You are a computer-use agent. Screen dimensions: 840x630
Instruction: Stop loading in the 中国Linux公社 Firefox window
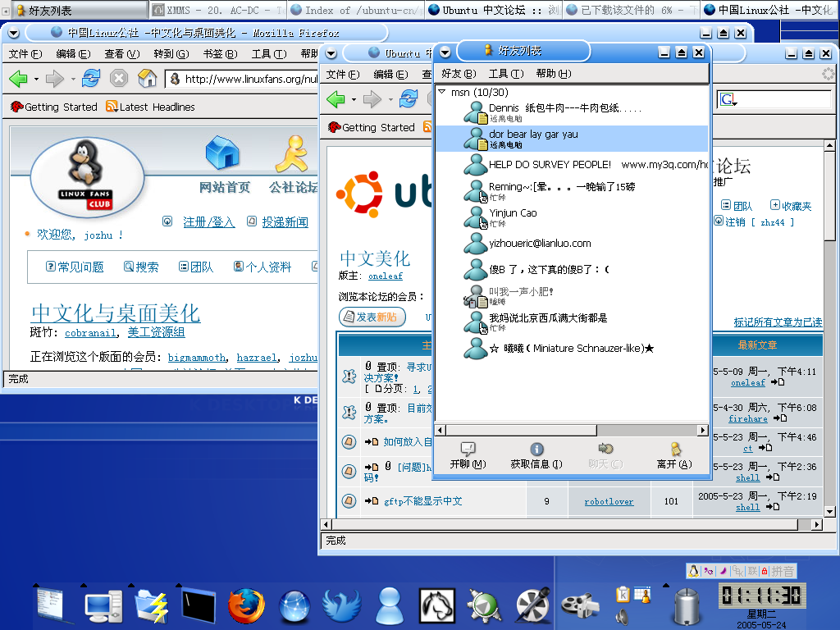pyautogui.click(x=119, y=79)
